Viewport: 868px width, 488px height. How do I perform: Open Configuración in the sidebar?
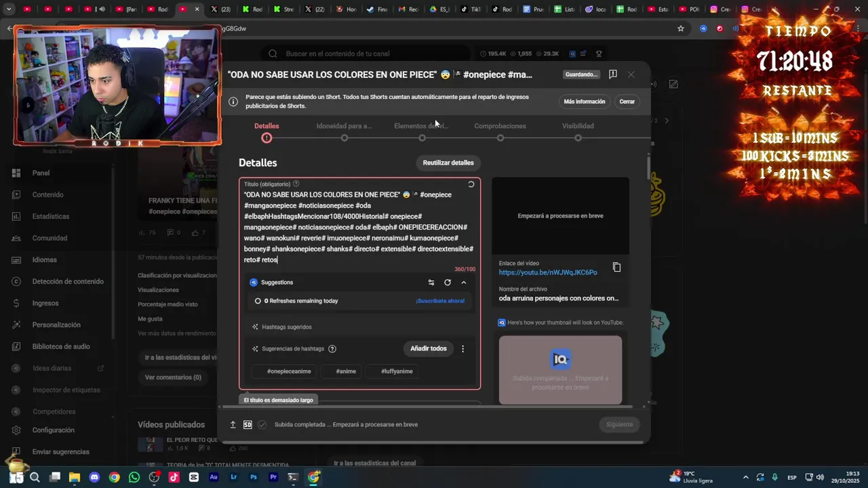[53, 430]
